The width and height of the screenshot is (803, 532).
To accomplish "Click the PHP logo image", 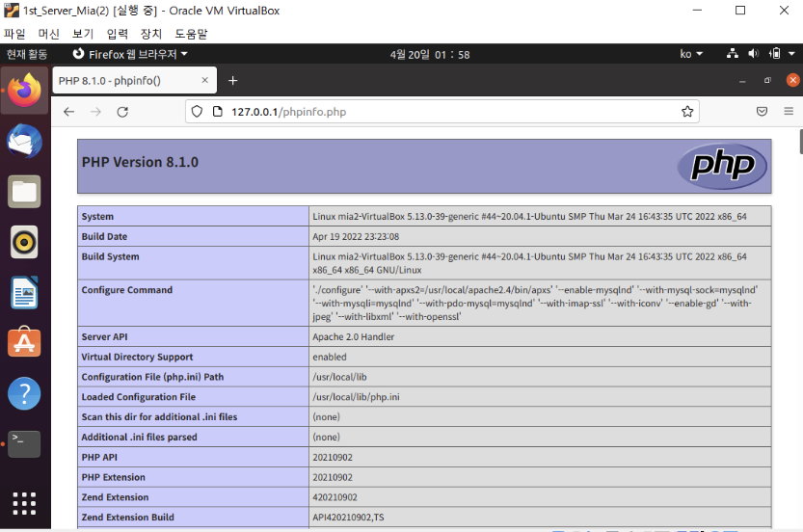I will pos(722,166).
